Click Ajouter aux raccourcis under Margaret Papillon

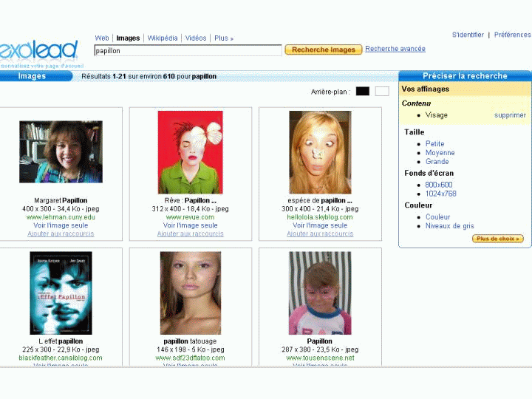[61, 233]
